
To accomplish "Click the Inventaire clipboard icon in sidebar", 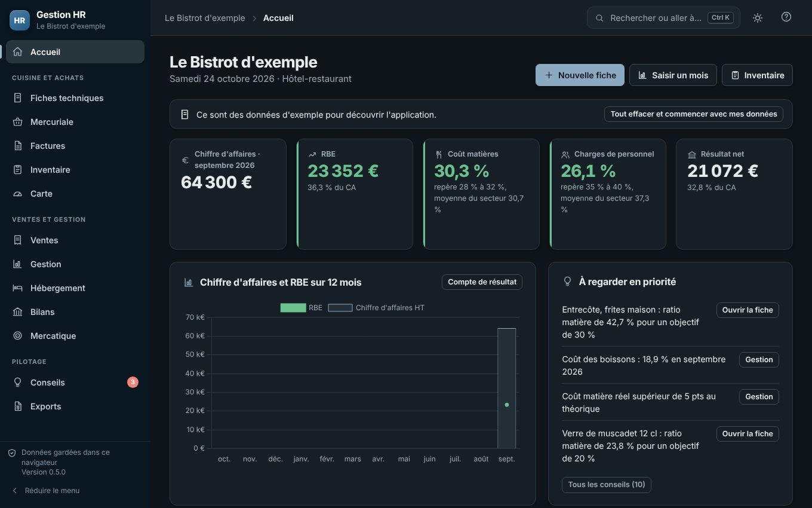I will 18,170.
